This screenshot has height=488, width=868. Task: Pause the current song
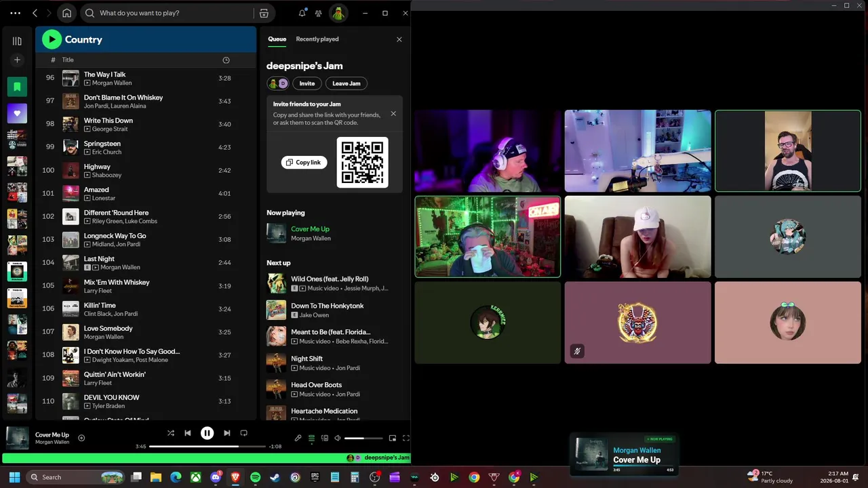pyautogui.click(x=208, y=433)
